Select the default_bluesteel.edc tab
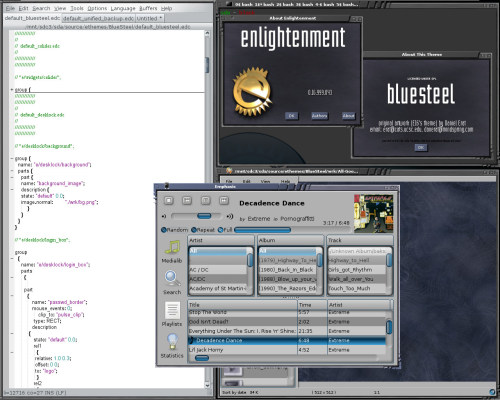 click(32, 18)
